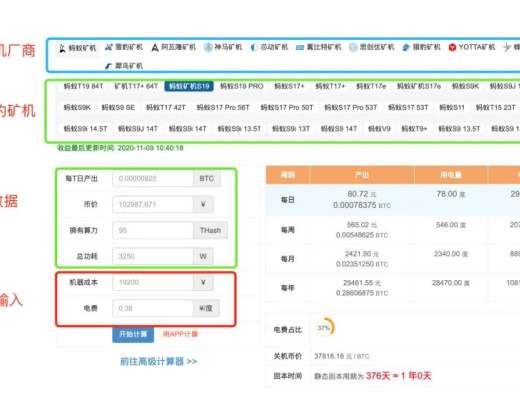
Task: Click the 每周 row label
Action: tap(288, 230)
